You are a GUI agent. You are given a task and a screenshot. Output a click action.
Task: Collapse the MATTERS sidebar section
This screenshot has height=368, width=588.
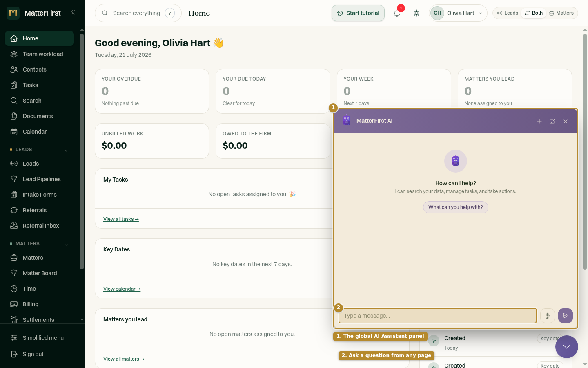[x=66, y=244]
